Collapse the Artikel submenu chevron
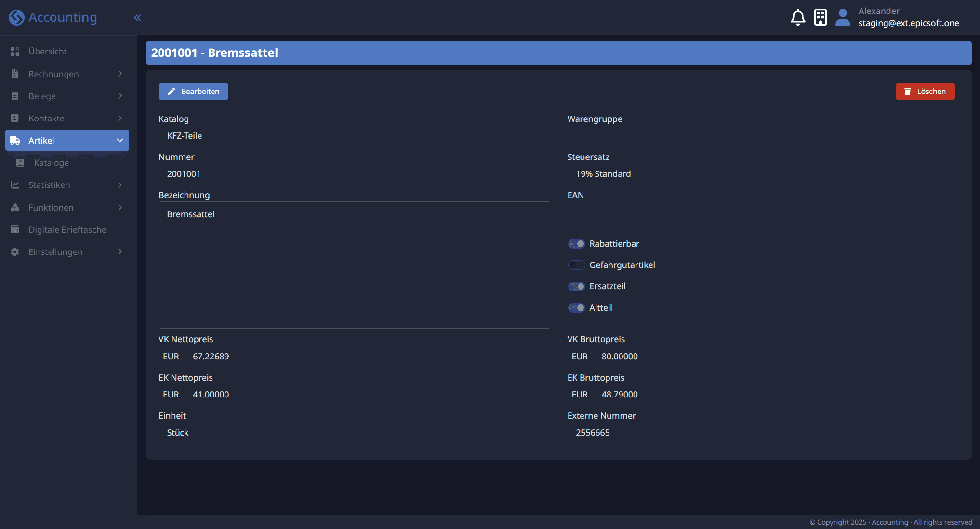Viewport: 980px width, 529px height. point(120,140)
